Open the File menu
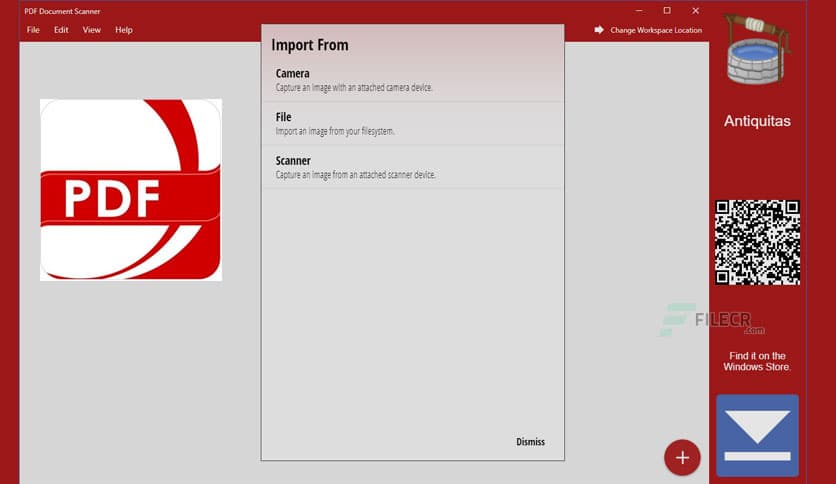The height and width of the screenshot is (484, 836). click(x=33, y=30)
